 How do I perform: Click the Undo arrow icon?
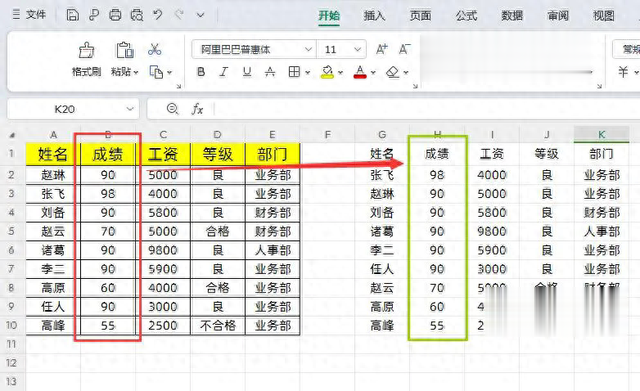pos(158,15)
